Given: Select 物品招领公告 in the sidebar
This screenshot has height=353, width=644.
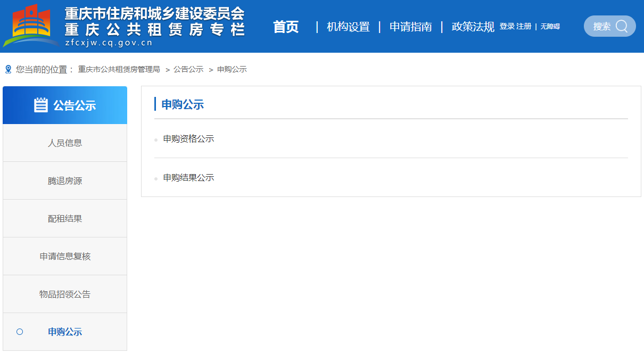Looking at the screenshot, I should [x=65, y=294].
